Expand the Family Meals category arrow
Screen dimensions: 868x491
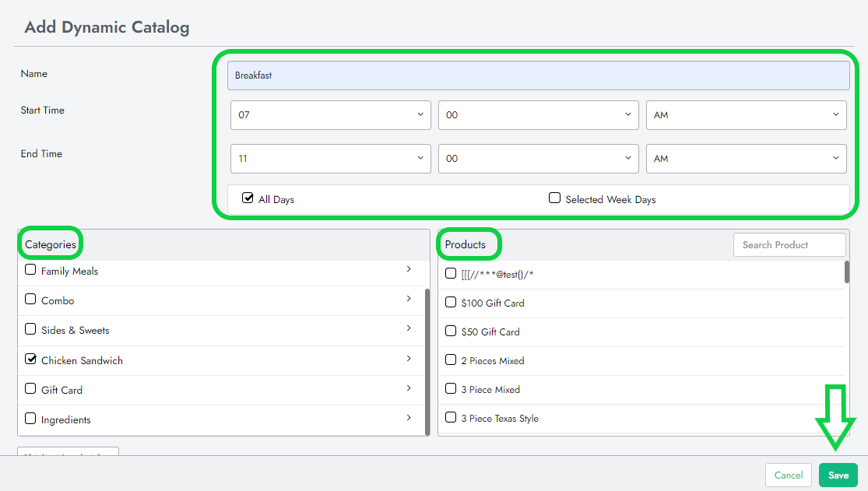409,269
